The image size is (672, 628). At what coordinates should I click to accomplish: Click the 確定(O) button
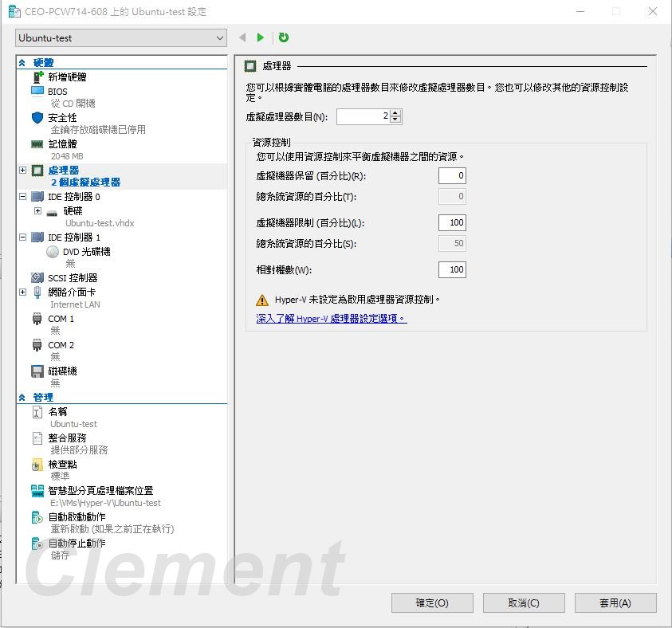click(x=432, y=602)
